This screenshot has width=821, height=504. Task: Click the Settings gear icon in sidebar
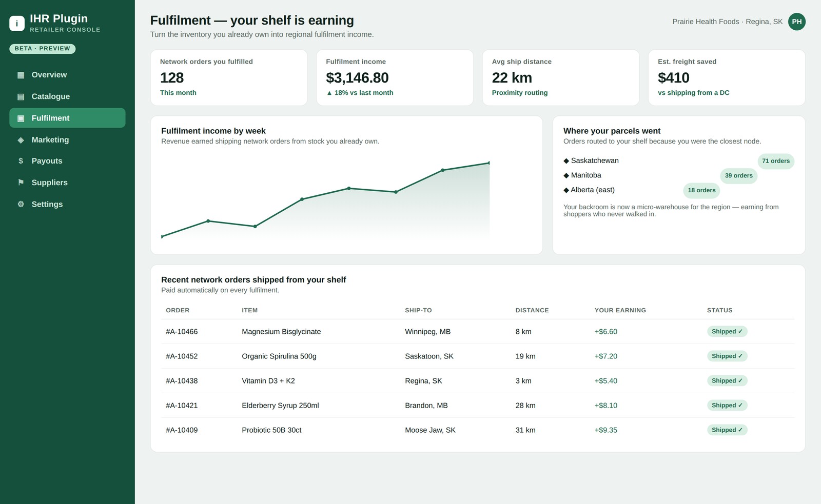click(21, 204)
